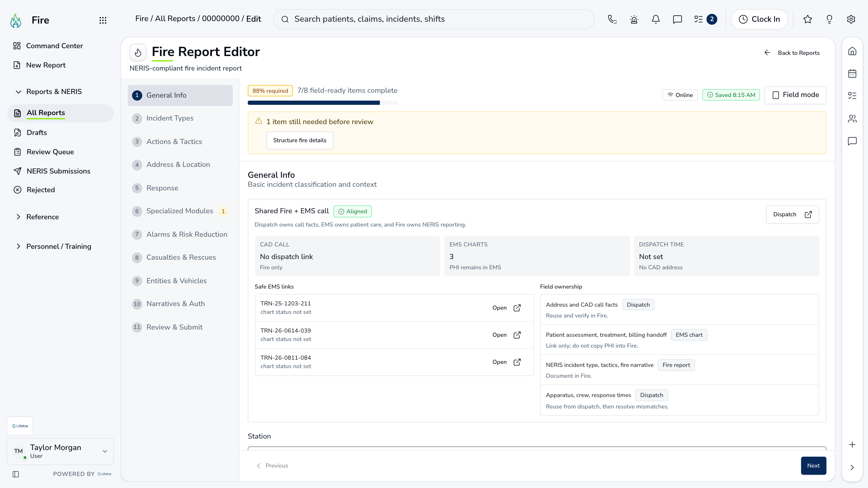Click the search patients, claims, incidents field

click(434, 19)
